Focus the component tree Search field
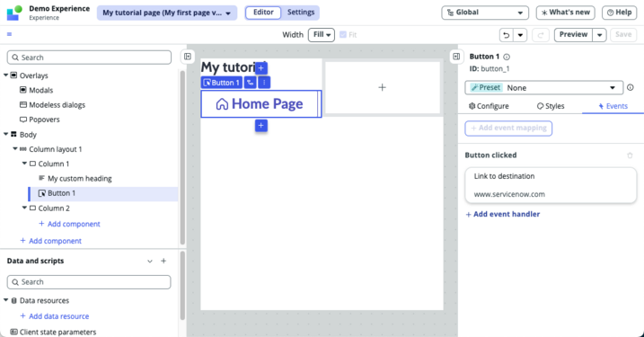Image resolution: width=644 pixels, height=337 pixels. 89,58
